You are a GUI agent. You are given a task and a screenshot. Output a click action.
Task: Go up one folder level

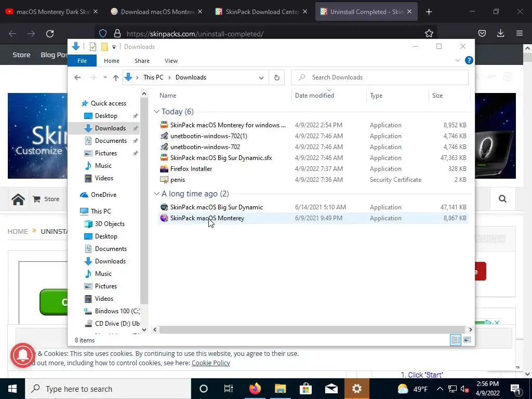coord(116,77)
